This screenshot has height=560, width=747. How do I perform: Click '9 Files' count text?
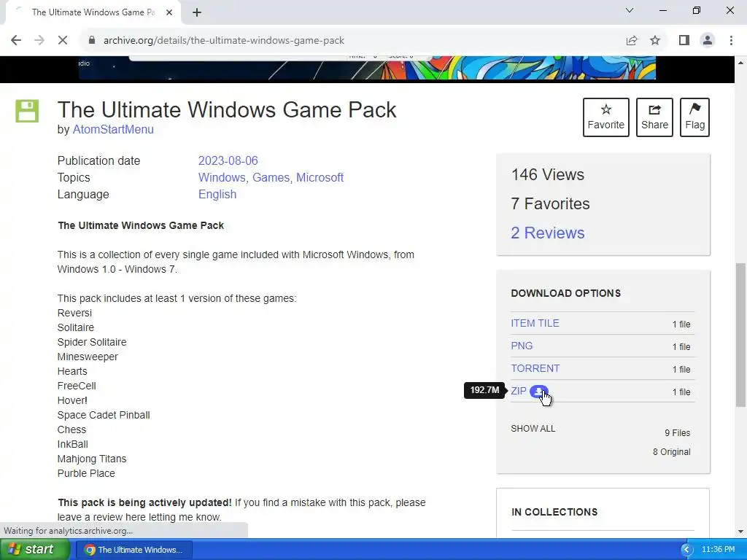pos(678,433)
